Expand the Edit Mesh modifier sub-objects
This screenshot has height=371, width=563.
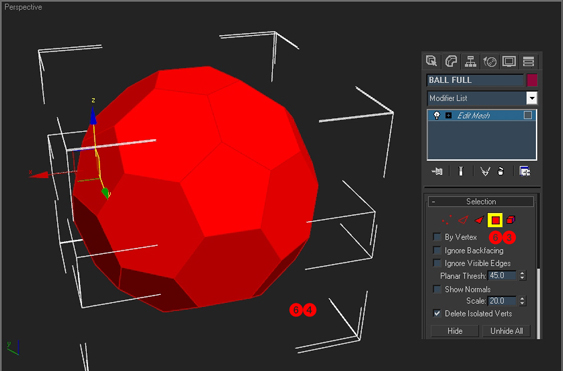coord(448,115)
